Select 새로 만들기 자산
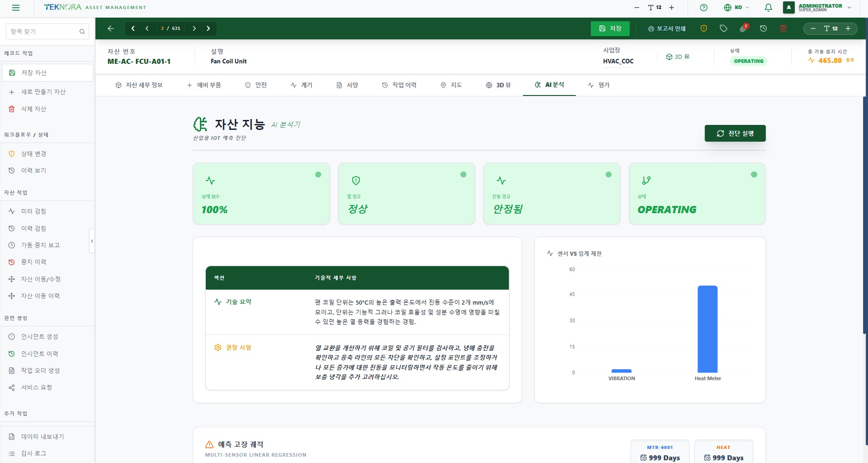The image size is (868, 463). tap(47, 92)
